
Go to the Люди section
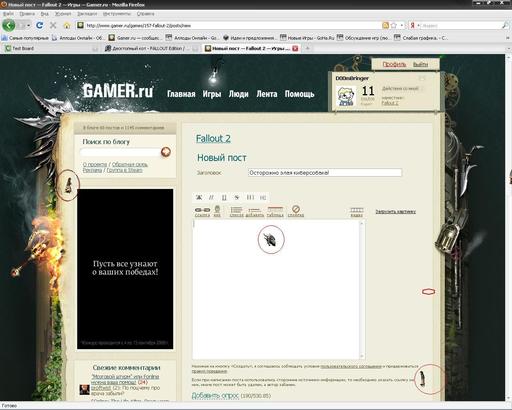pos(238,94)
